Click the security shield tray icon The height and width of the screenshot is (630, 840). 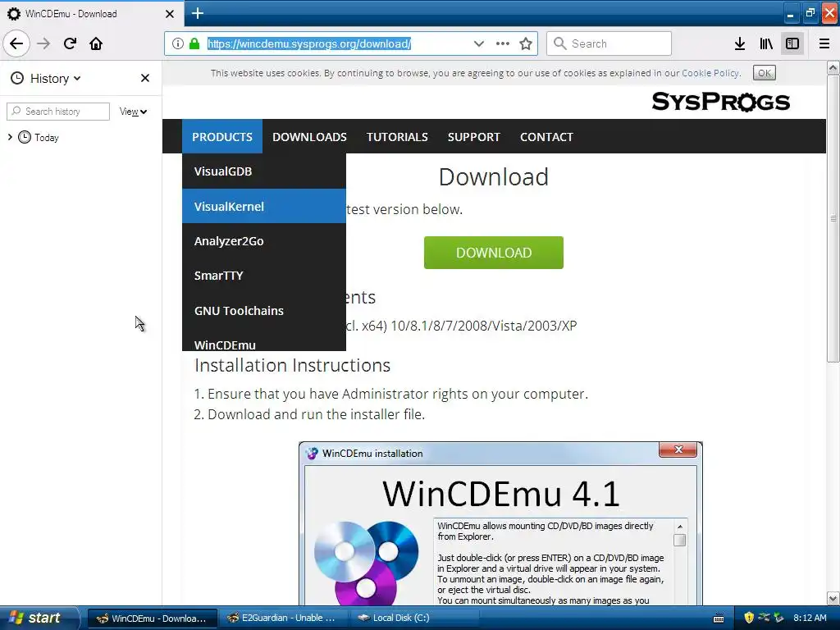tap(749, 618)
